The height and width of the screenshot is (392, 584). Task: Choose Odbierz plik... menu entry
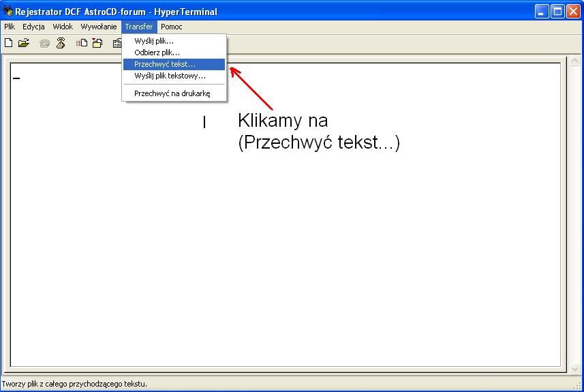174,52
